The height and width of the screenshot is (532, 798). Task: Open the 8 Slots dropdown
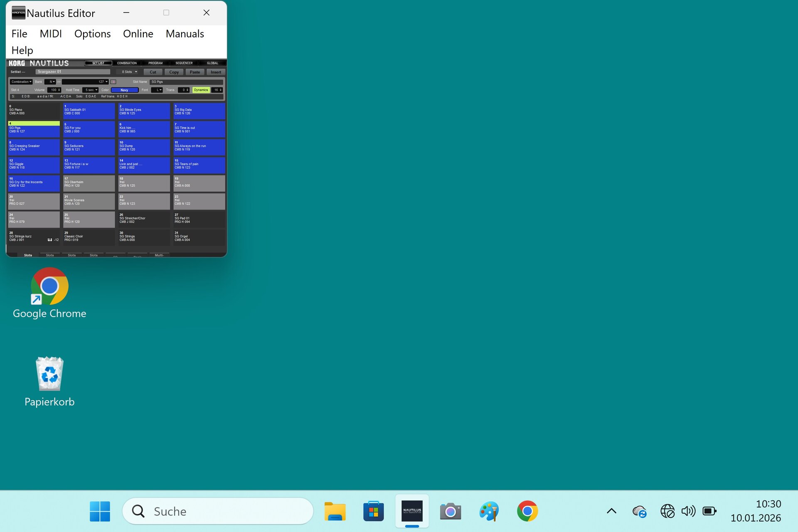point(128,71)
